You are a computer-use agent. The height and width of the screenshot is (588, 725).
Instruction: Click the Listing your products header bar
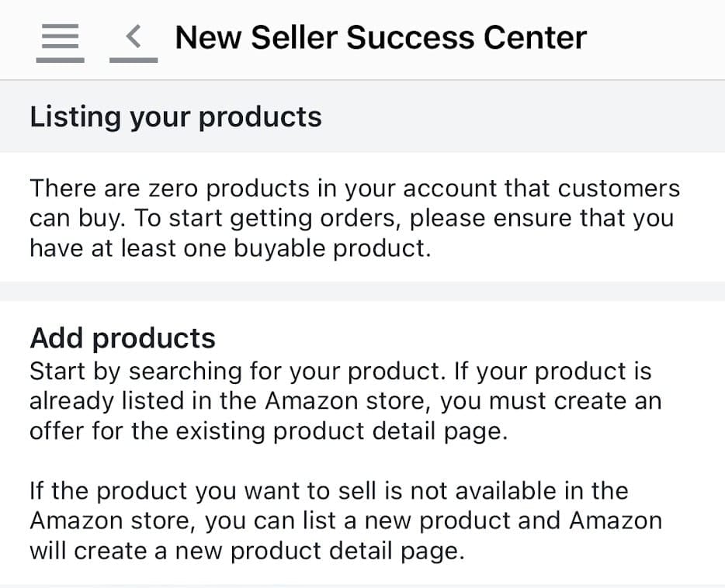click(175, 116)
